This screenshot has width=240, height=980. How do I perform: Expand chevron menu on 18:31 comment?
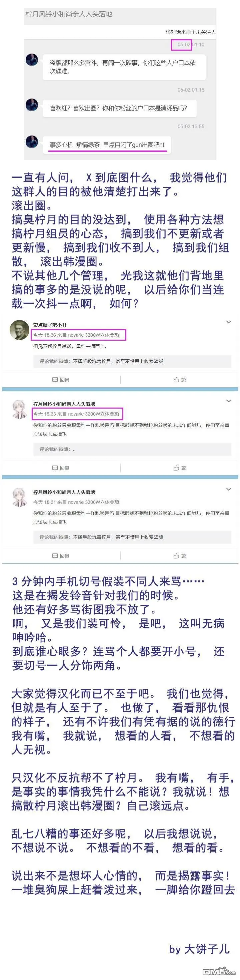(x=229, y=489)
